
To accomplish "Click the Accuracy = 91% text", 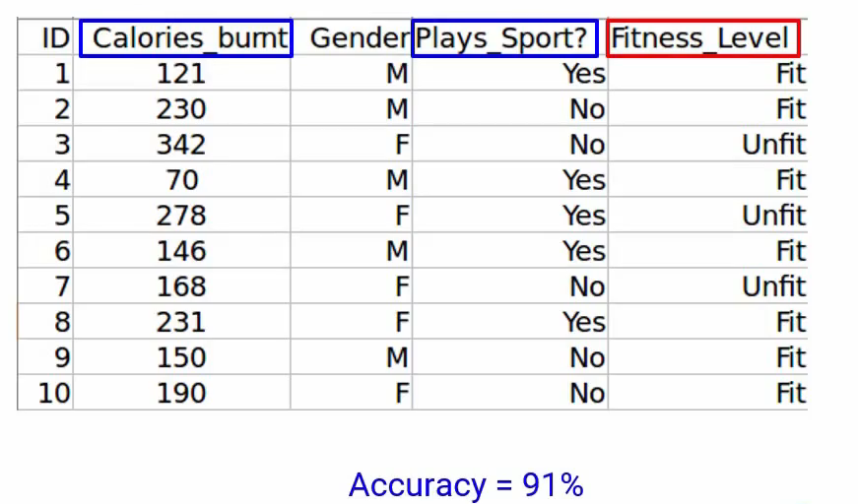I will (466, 484).
